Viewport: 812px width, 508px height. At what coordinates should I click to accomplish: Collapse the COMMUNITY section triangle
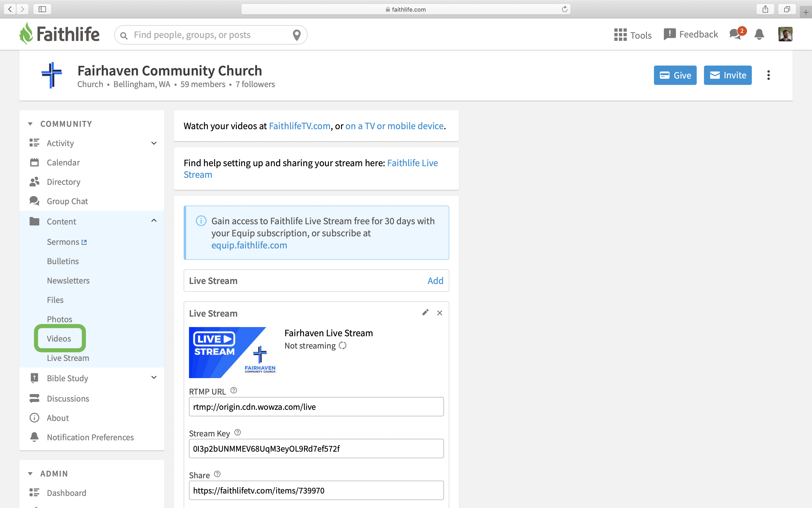coord(30,124)
